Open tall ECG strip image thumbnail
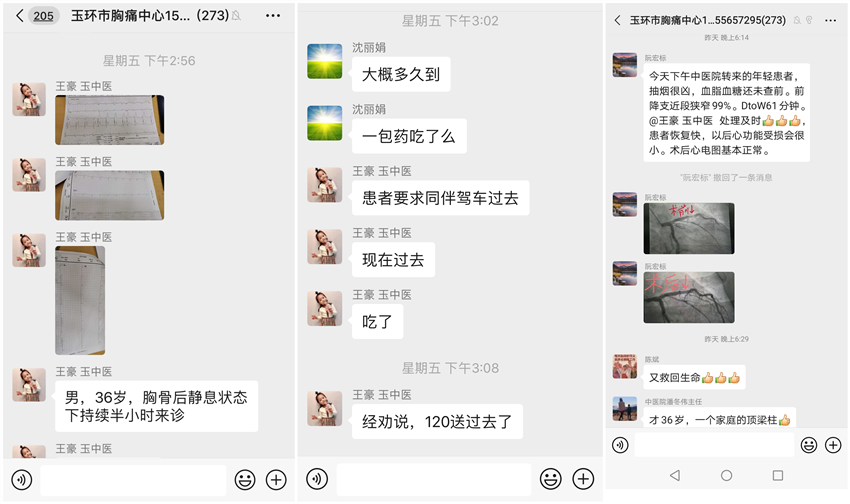This screenshot has width=850, height=504. (x=80, y=300)
